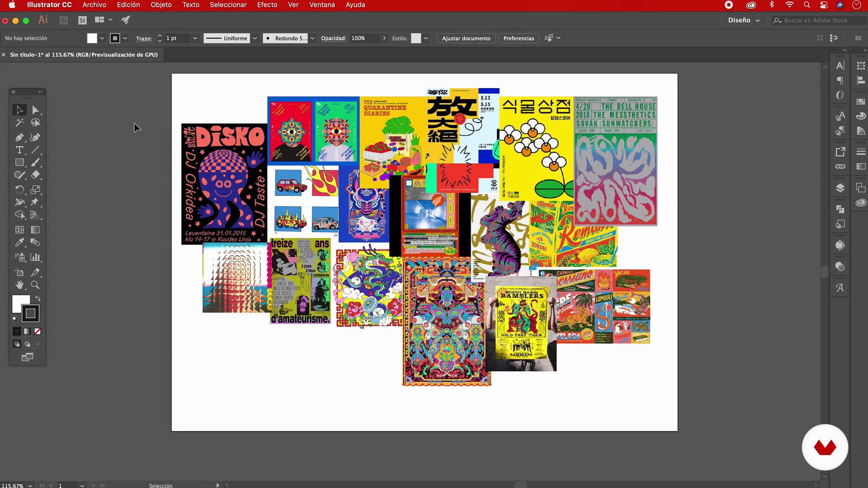Select the Rotate tool
The height and width of the screenshot is (488, 868).
click(19, 190)
